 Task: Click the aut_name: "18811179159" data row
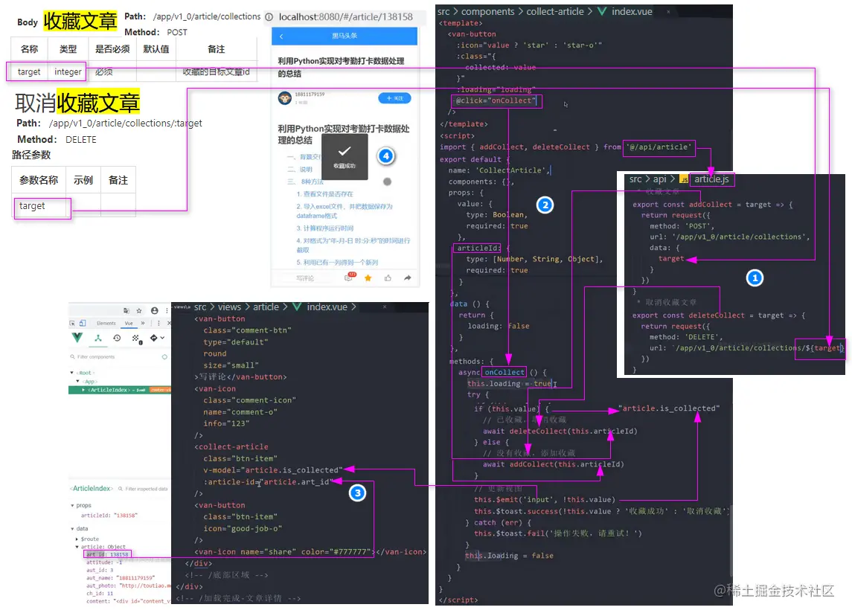tap(121, 578)
